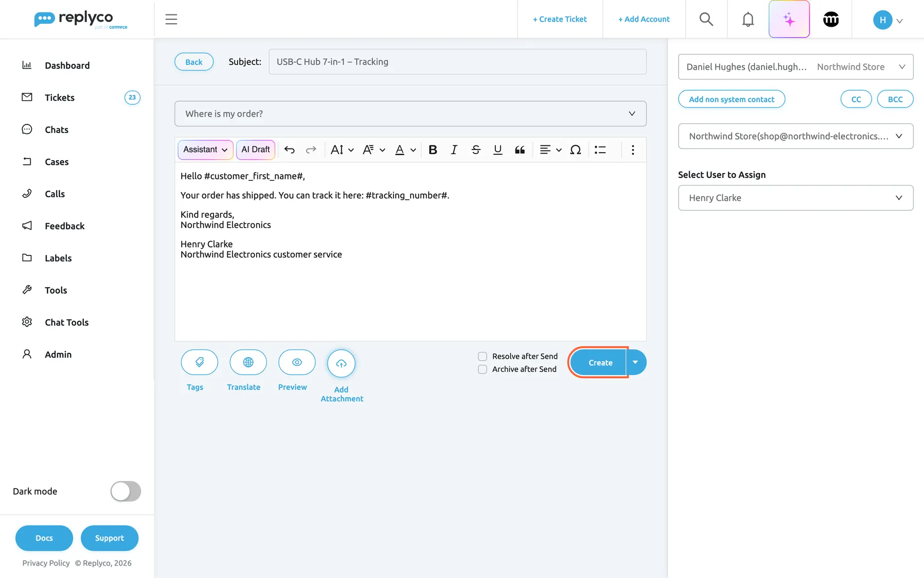Click the Translate globe icon

click(x=248, y=362)
